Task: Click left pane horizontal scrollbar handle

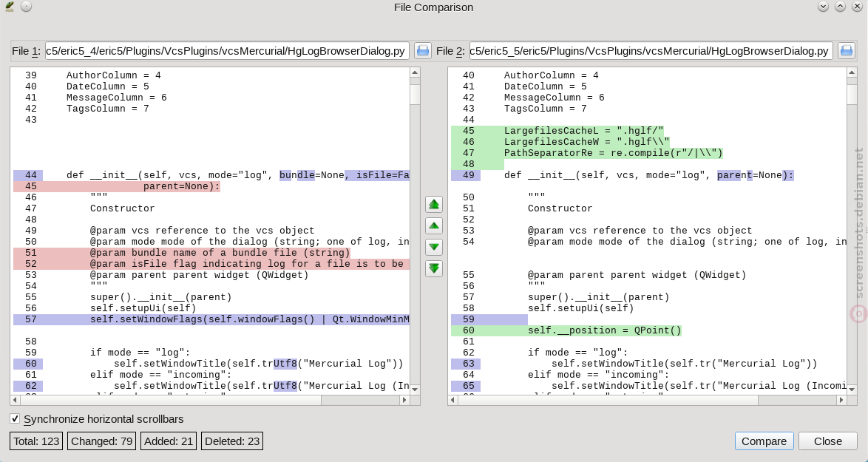Action: pos(171,399)
